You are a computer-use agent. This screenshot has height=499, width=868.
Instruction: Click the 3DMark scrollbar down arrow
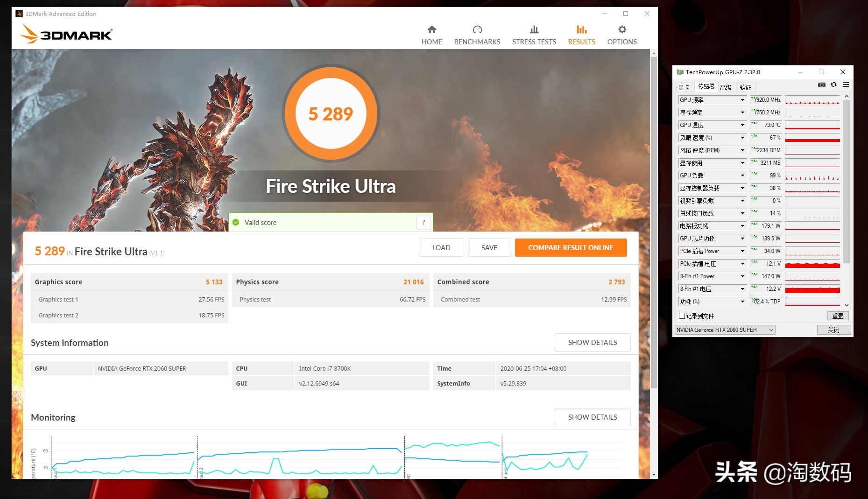point(654,475)
